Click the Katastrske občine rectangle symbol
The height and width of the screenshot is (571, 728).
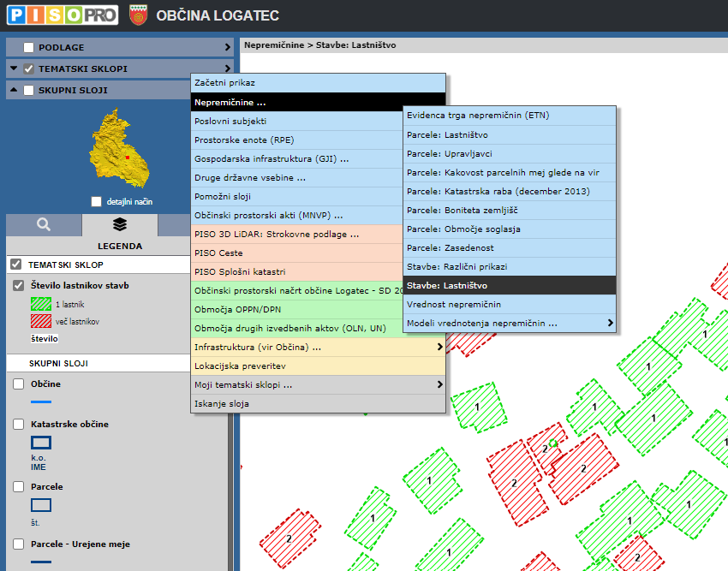point(41,443)
